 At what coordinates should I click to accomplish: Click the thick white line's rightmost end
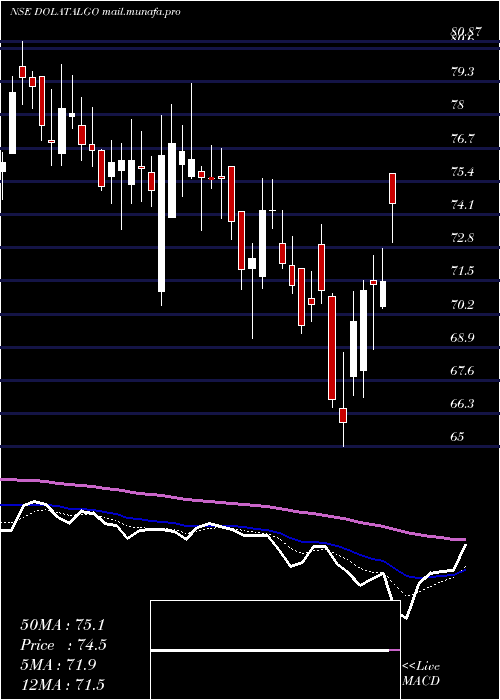tap(466, 545)
